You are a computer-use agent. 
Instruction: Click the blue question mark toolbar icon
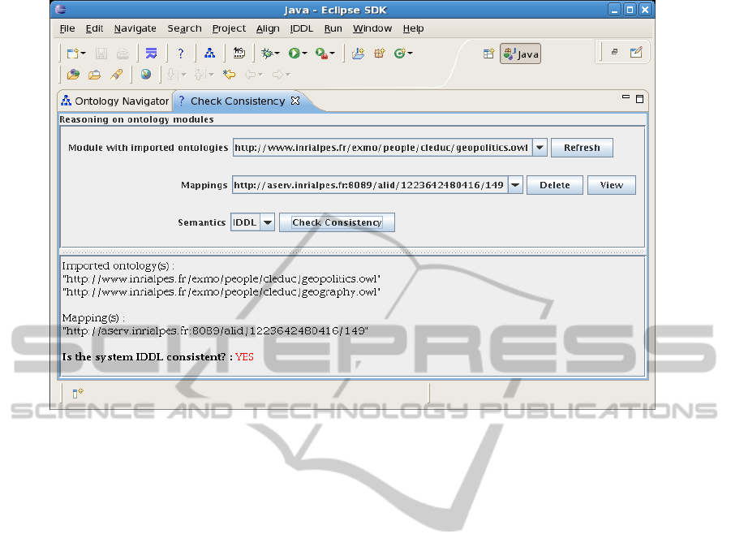pyautogui.click(x=180, y=54)
